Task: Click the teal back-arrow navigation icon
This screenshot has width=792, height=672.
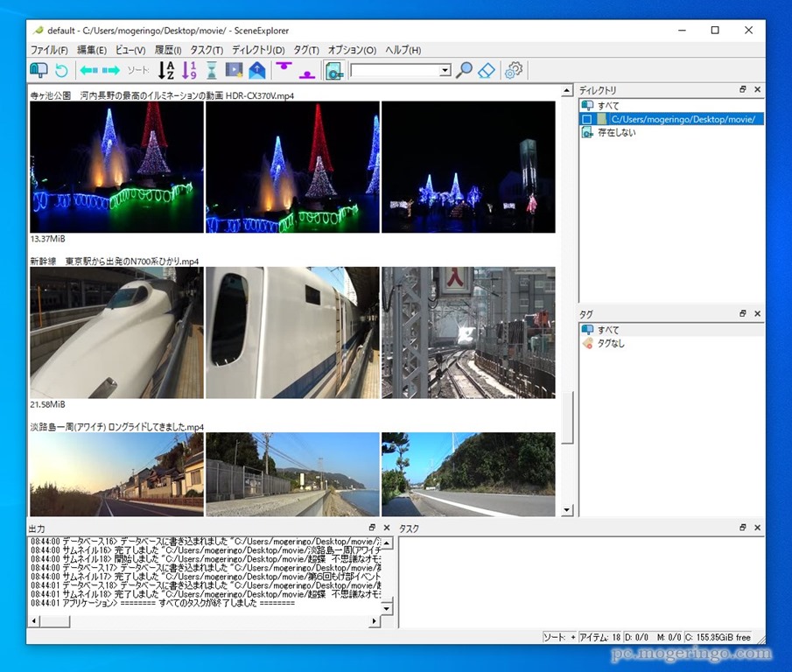Action: pyautogui.click(x=87, y=70)
